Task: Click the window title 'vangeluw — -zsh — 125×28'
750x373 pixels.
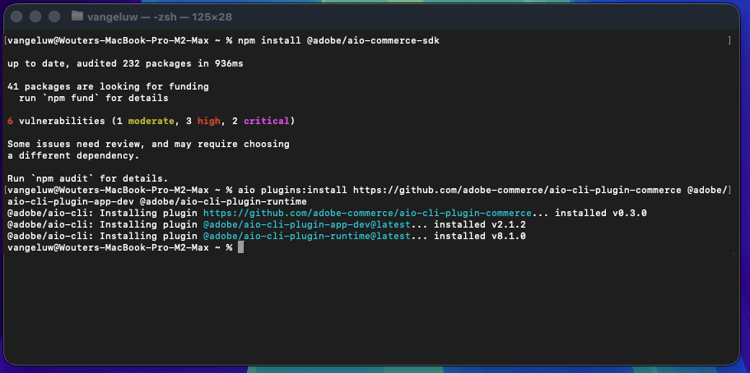Action: coord(159,17)
